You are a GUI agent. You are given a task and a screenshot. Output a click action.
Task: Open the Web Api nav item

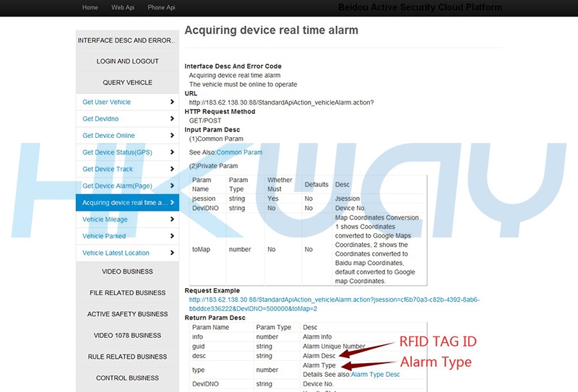(123, 7)
